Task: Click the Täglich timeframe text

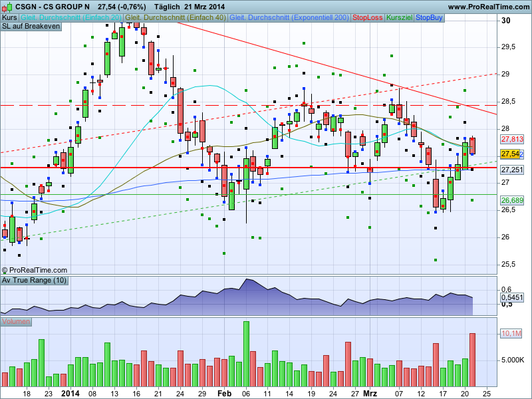Action: pos(167,7)
